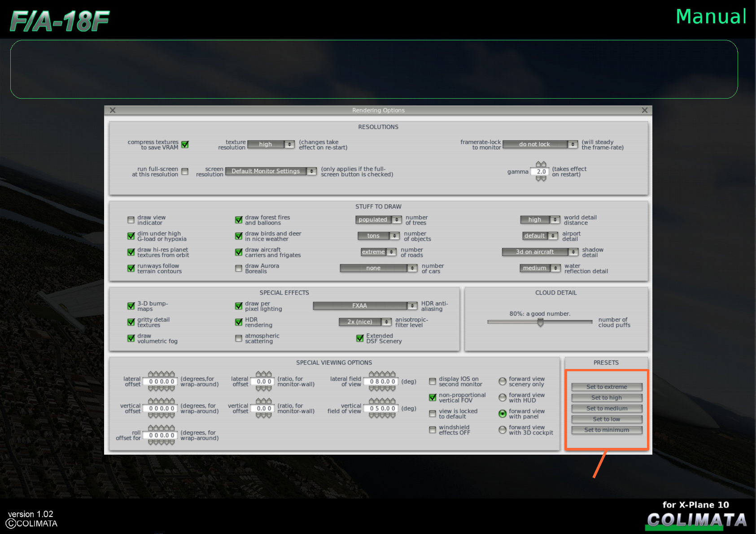Uncheck HDR rendering

click(x=239, y=322)
